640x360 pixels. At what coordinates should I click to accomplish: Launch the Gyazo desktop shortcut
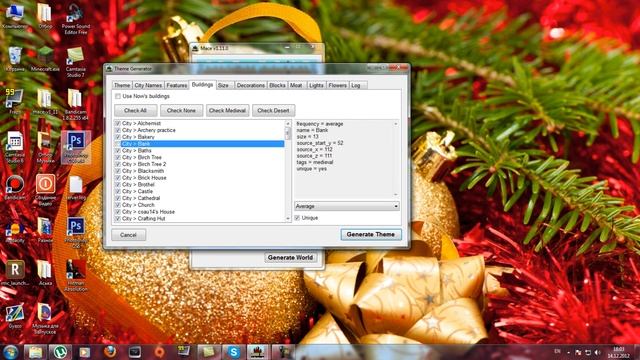coord(15,316)
